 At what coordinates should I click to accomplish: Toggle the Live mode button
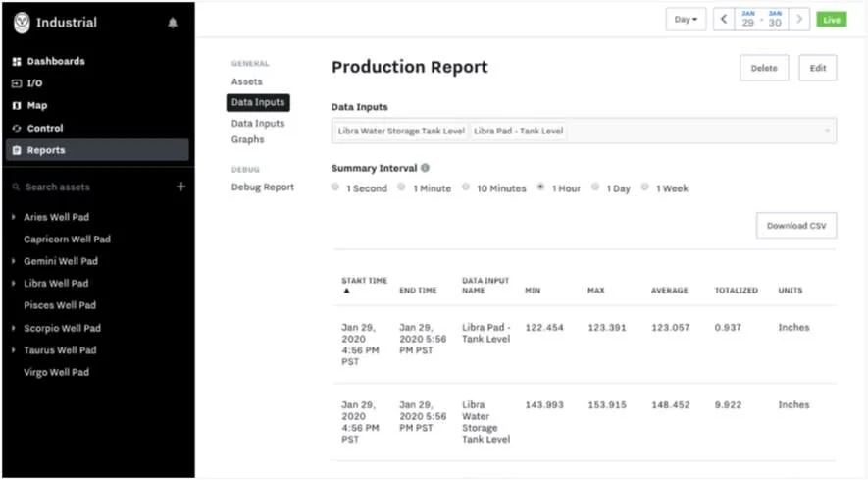[x=832, y=20]
